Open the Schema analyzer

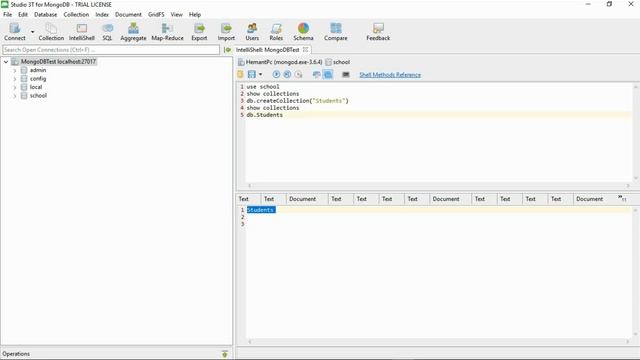click(x=303, y=32)
